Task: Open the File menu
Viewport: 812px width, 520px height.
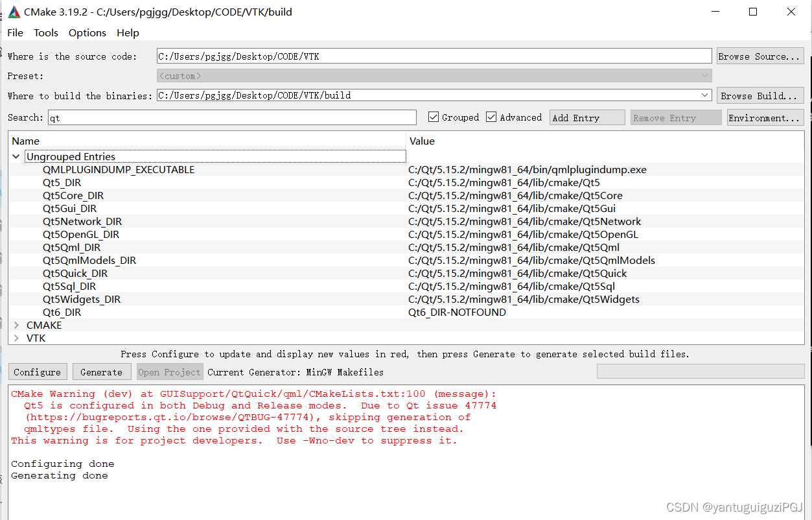Action: click(14, 32)
